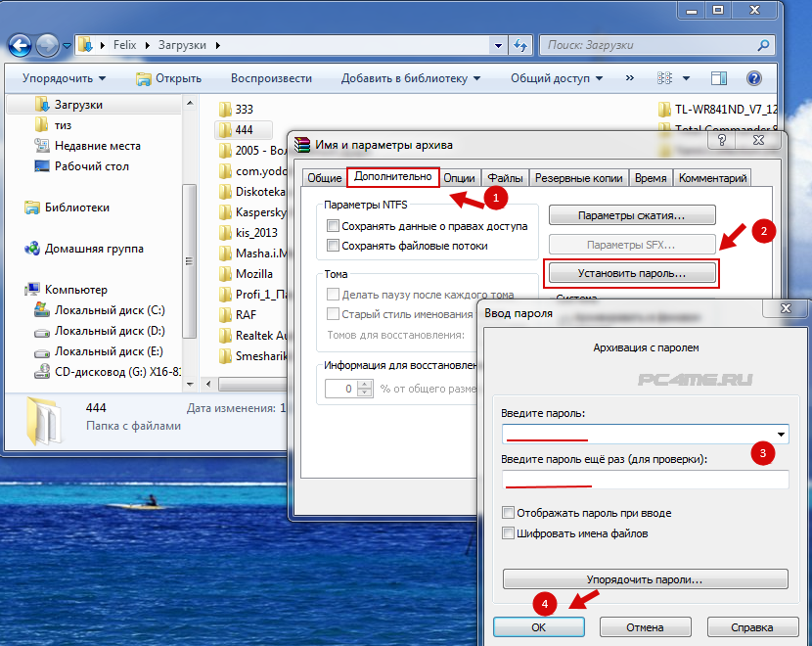Click Компьютер icon in navigation pane
812x646 pixels.
point(32,290)
